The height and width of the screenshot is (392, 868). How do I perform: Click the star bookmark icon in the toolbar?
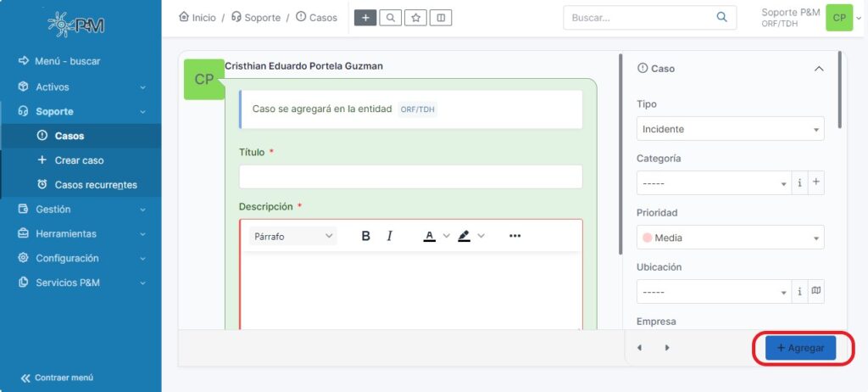415,18
